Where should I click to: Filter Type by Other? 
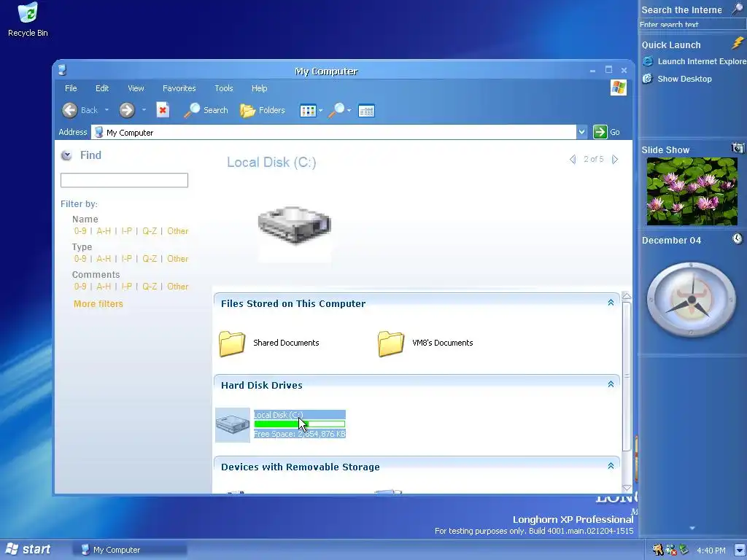[x=178, y=259]
